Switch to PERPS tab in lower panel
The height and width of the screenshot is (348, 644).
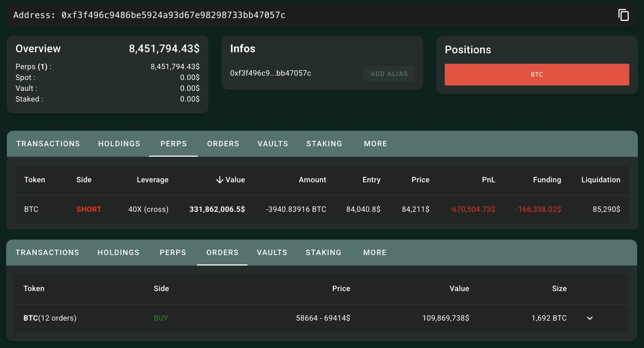(x=173, y=253)
